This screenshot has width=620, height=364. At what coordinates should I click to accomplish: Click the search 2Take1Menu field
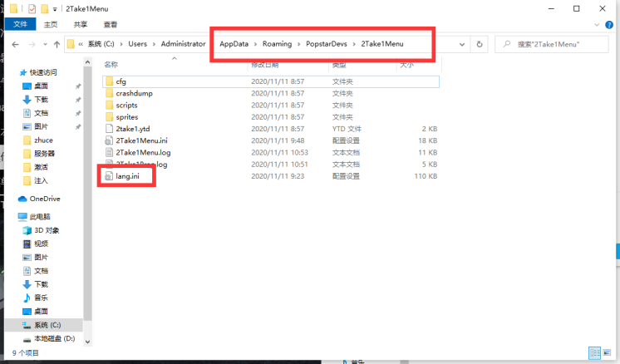coord(552,44)
